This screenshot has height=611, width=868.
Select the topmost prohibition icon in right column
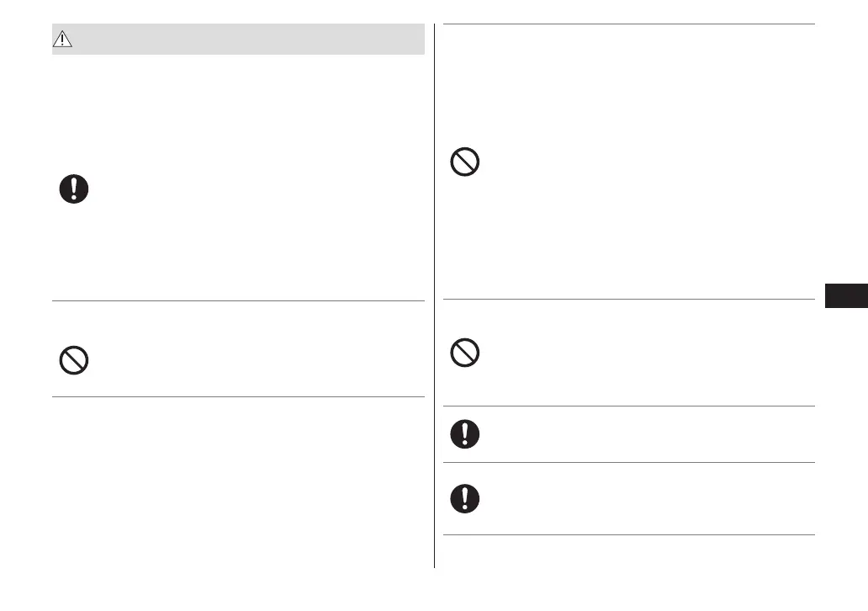point(465,161)
